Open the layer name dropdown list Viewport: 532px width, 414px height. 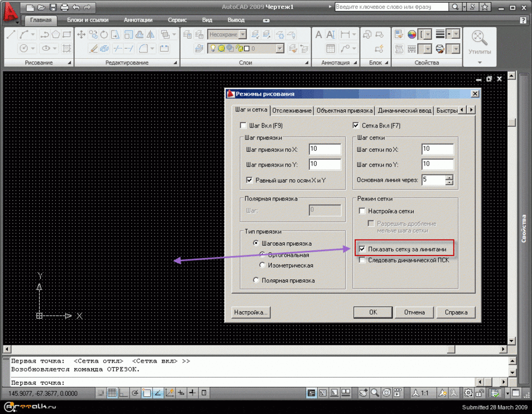point(280,49)
